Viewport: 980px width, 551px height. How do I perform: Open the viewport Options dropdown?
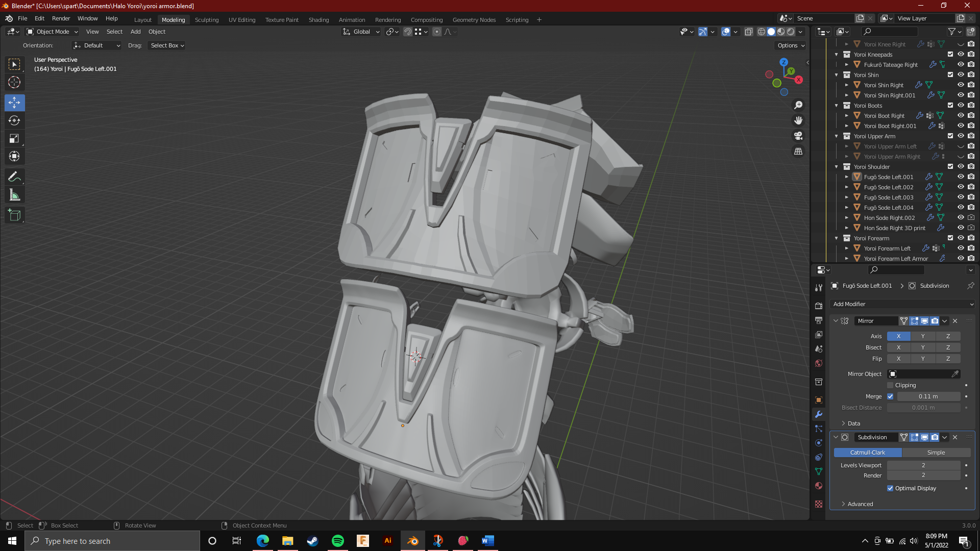tap(791, 45)
